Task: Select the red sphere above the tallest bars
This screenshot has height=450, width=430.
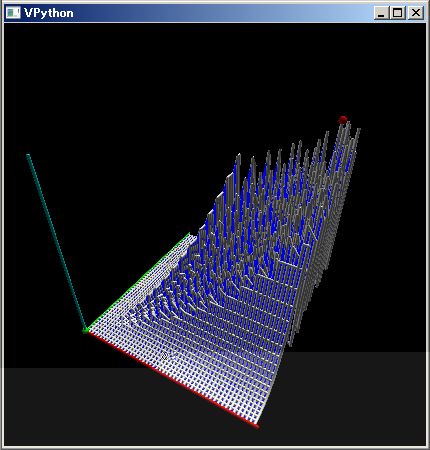Action: (342, 120)
